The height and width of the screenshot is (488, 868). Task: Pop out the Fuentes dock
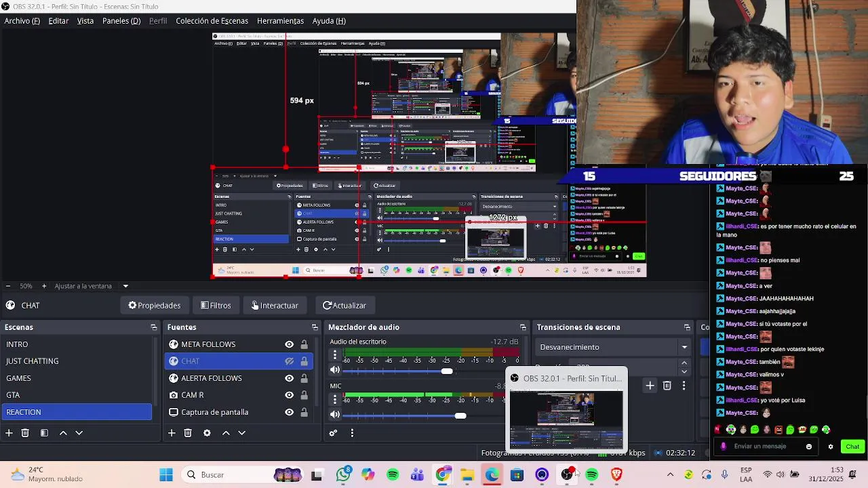tap(315, 327)
